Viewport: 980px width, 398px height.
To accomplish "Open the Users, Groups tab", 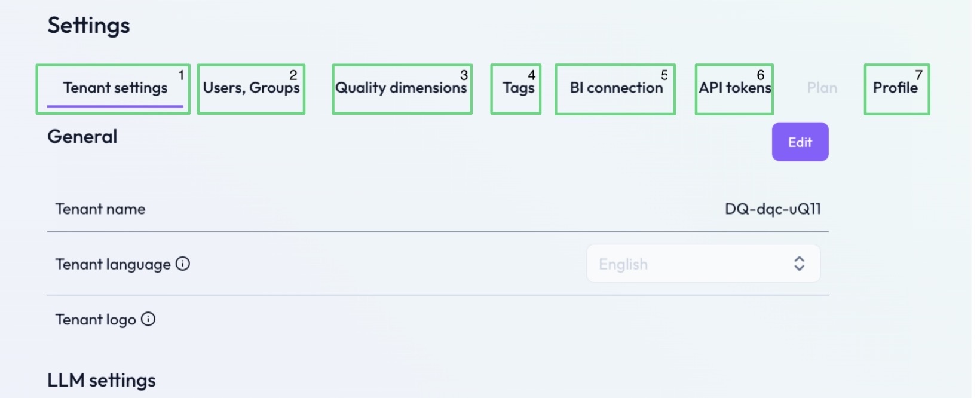I will [x=251, y=88].
